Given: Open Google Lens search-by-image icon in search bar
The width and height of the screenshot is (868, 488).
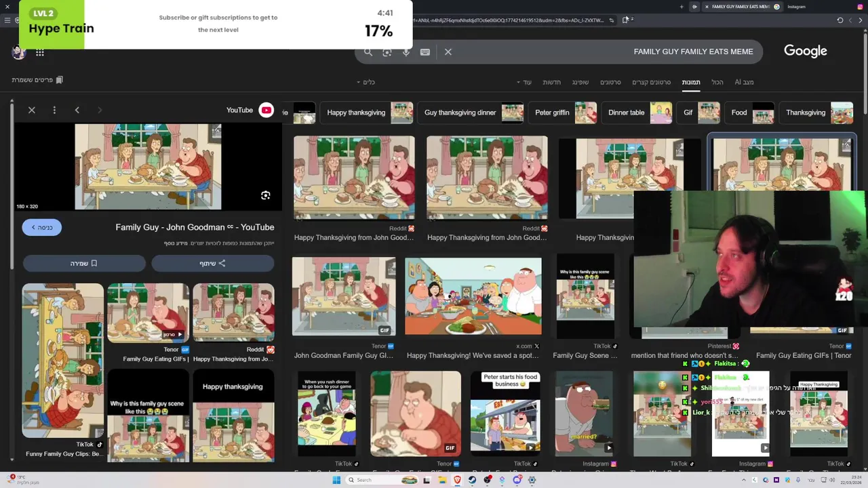Looking at the screenshot, I should click(387, 52).
